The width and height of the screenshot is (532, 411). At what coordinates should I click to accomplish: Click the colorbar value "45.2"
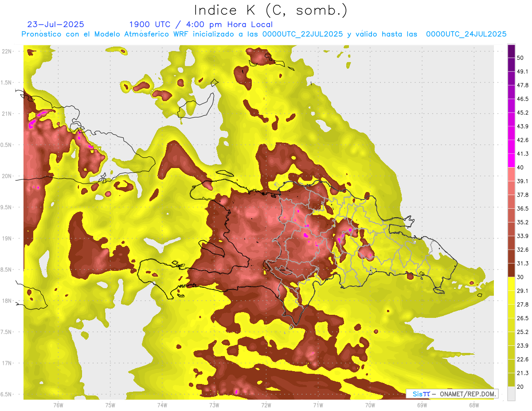(x=523, y=113)
